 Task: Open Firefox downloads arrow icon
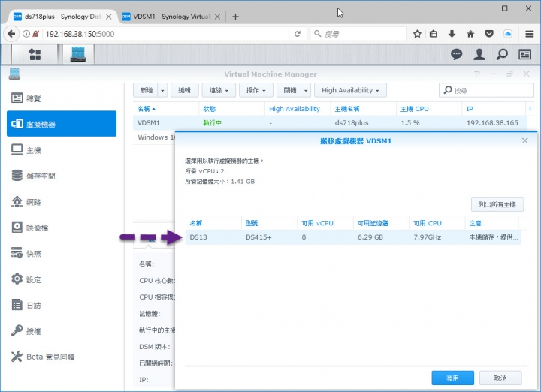452,34
